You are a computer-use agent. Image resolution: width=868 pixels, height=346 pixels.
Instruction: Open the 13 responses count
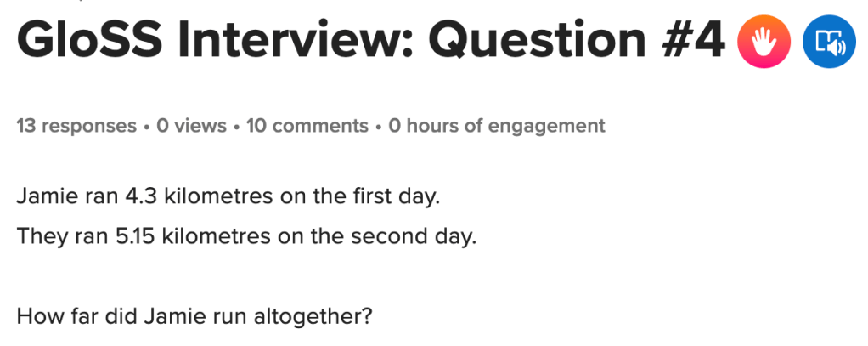coord(76,127)
